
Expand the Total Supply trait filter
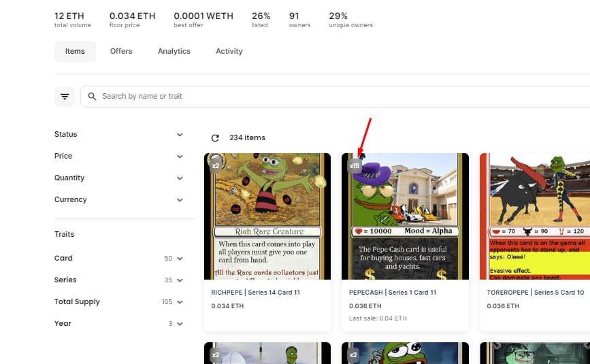[x=118, y=302]
